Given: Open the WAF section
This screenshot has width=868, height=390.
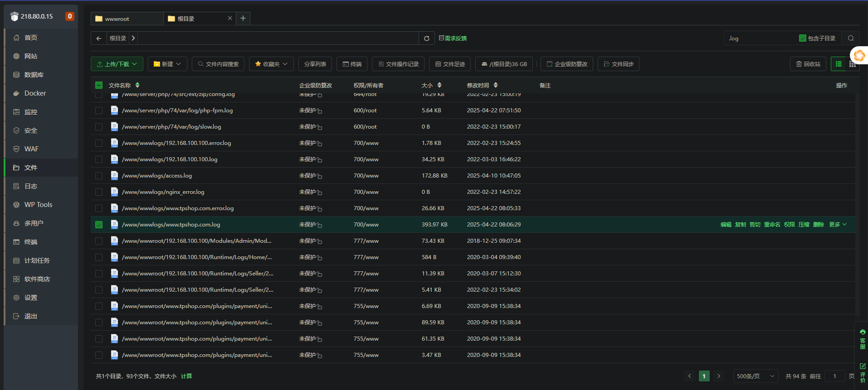Looking at the screenshot, I should (x=31, y=149).
